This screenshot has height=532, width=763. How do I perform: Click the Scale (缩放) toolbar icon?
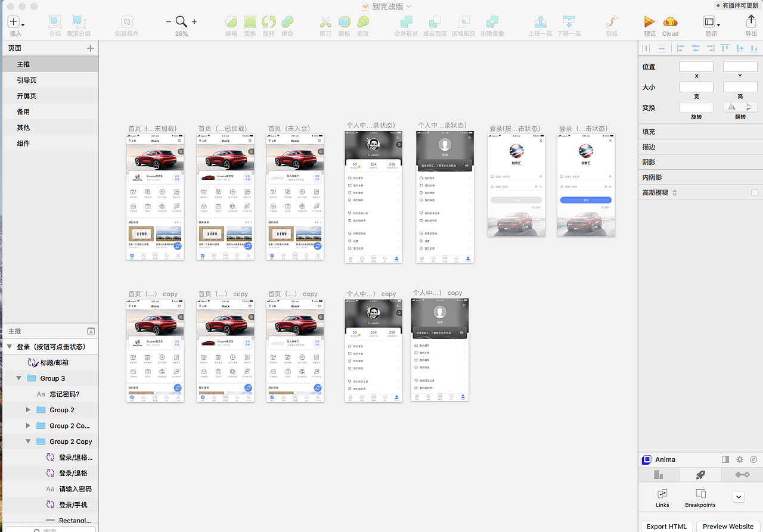coord(362,22)
